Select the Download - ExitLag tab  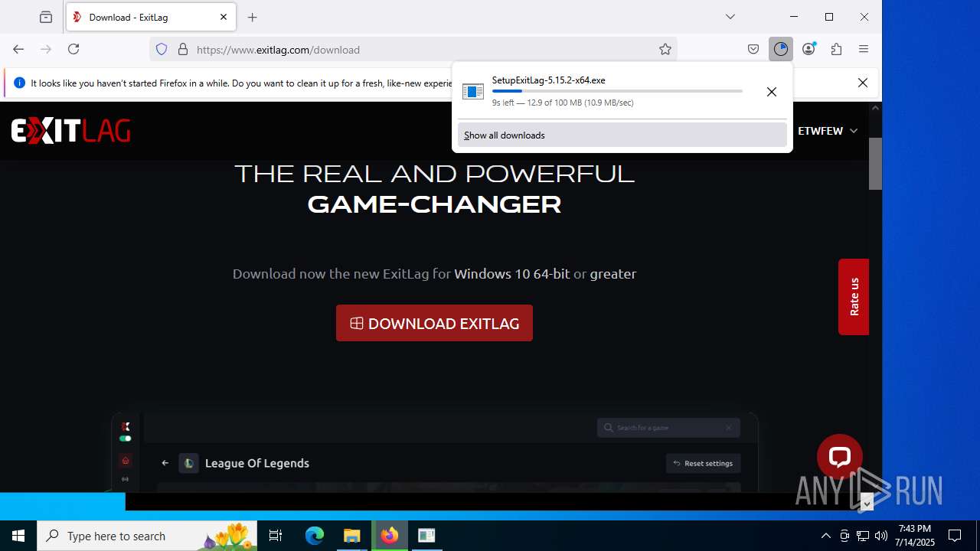pyautogui.click(x=151, y=17)
